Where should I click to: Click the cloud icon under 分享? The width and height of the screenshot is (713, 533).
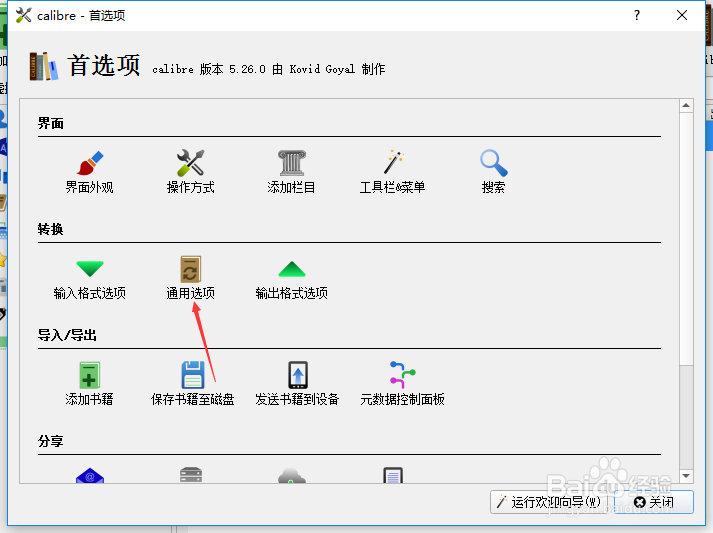pyautogui.click(x=291, y=476)
